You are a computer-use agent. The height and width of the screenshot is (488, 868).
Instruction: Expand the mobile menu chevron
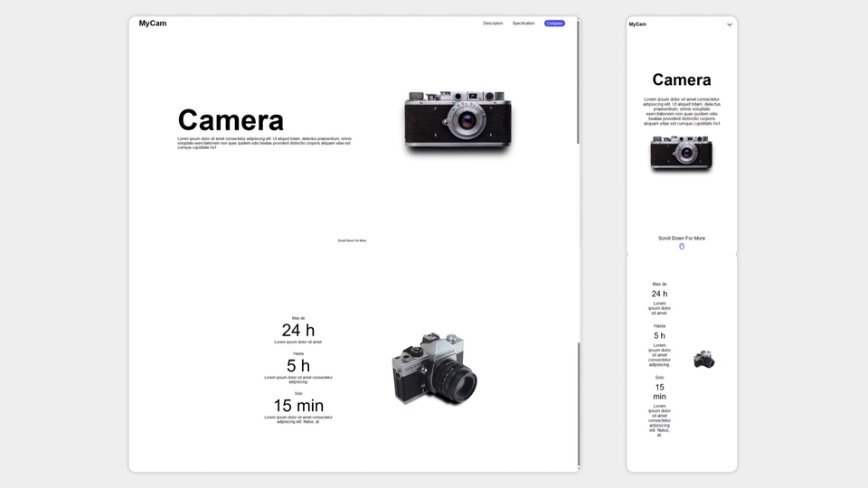tap(729, 24)
